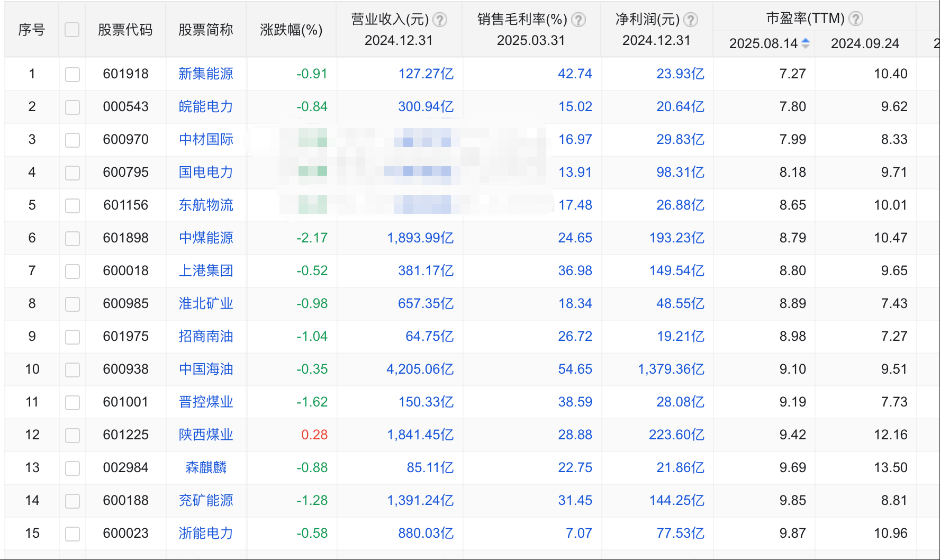This screenshot has width=940, height=560.
Task: Open help icon next to 销售毛利率(%)
Action: (579, 20)
